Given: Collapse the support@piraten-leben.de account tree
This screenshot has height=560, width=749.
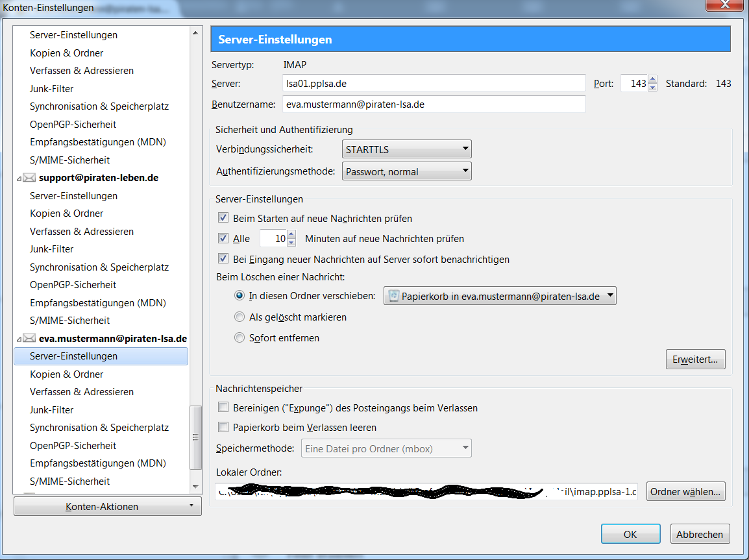Looking at the screenshot, I should point(18,178).
